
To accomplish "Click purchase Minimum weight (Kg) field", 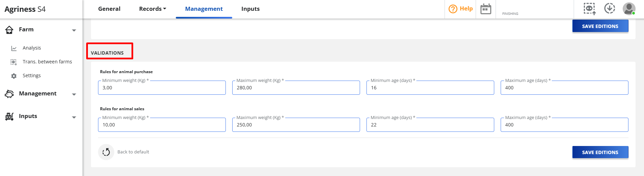I will (x=162, y=88).
